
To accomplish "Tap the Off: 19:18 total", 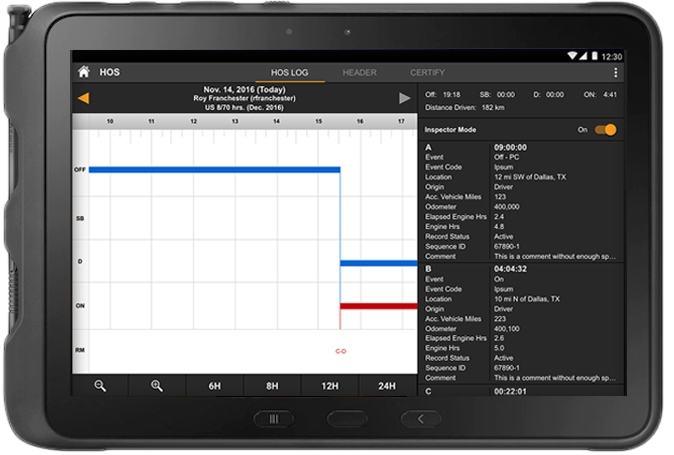I will [442, 95].
